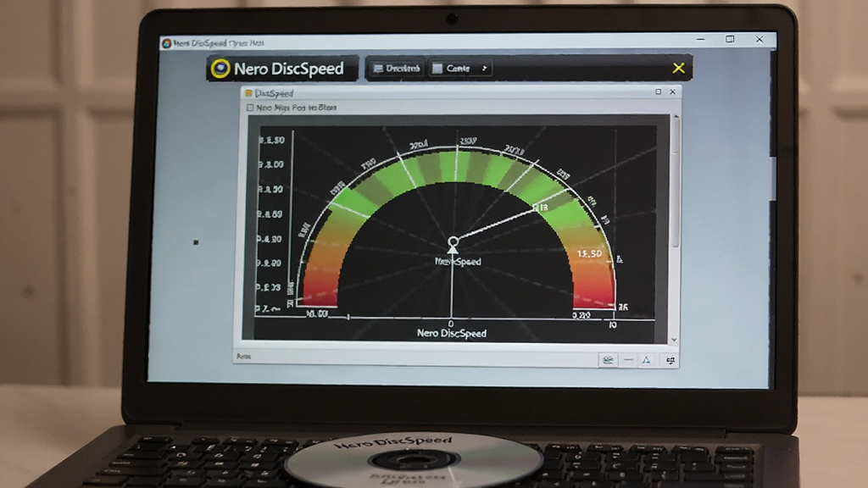Click the orange icon in the DiscSpeed panel title
The image size is (868, 488).
[x=248, y=93]
